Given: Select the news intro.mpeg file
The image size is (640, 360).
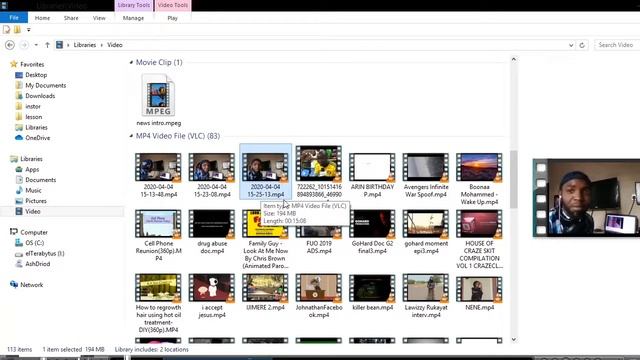Looking at the screenshot, I should pyautogui.click(x=158, y=100).
